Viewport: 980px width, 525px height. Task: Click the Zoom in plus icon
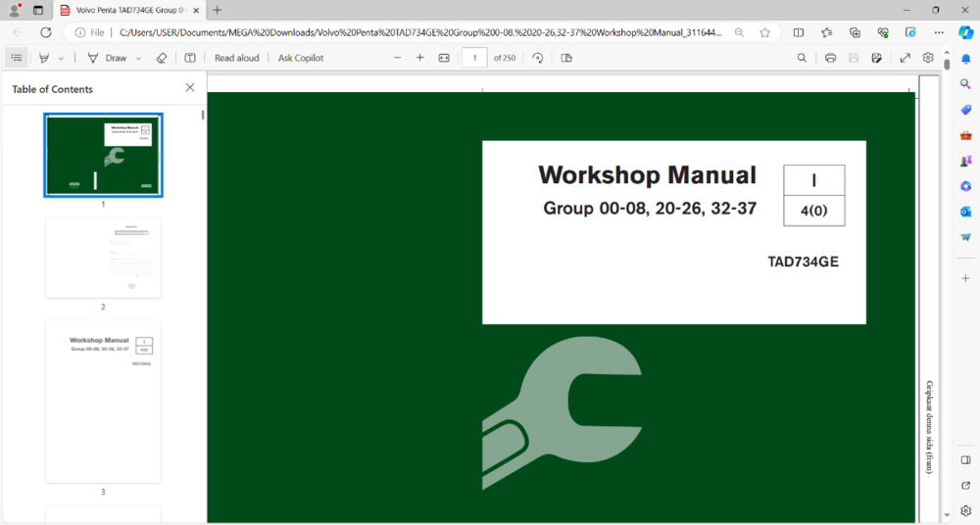420,58
